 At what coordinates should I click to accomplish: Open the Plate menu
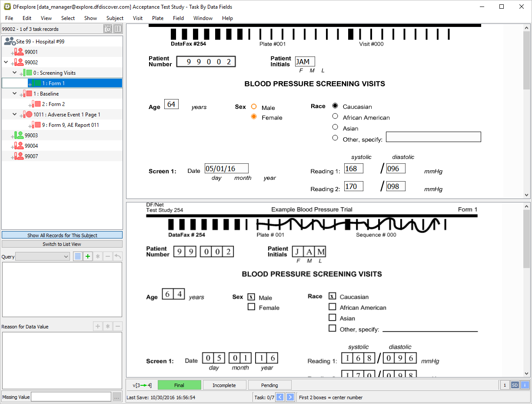[x=158, y=18]
